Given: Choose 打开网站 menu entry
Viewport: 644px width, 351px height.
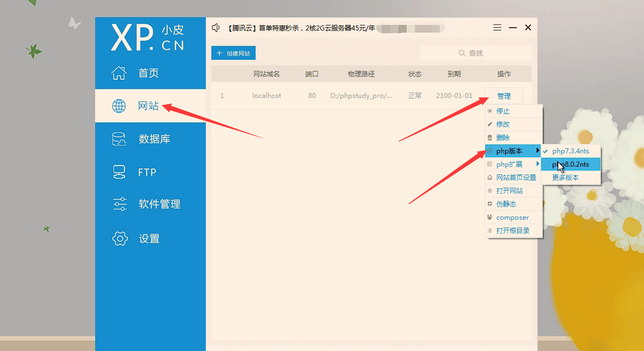Looking at the screenshot, I should pos(514,190).
